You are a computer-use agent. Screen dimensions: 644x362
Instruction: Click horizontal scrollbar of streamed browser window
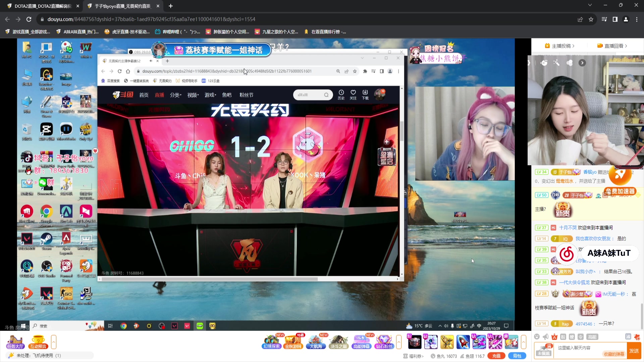tap(210, 279)
